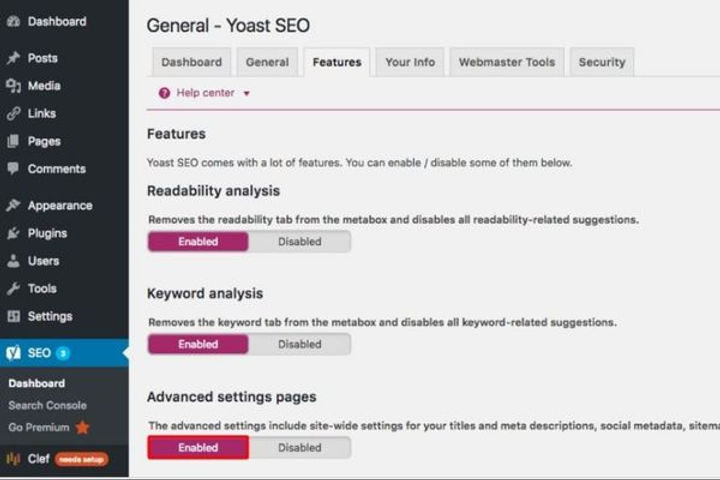The image size is (720, 480).
Task: Open the Media library icon
Action: click(13, 85)
